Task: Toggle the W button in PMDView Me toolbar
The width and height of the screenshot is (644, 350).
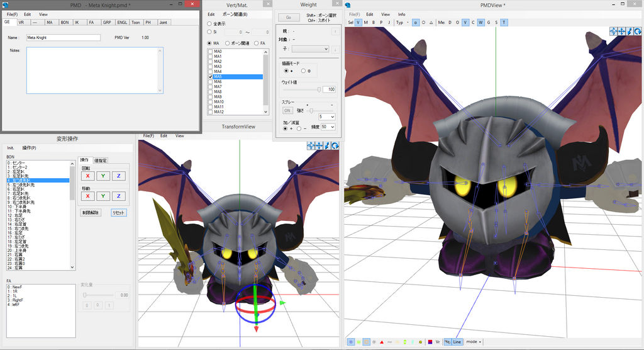Action: (x=480, y=23)
